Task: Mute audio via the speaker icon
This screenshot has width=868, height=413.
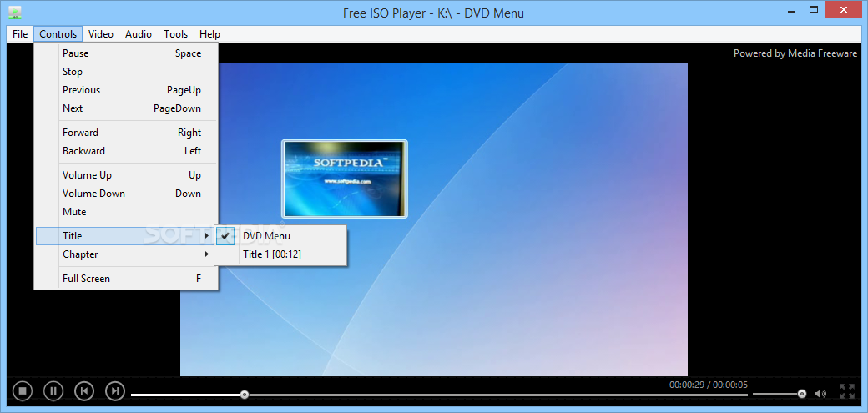Action: [x=820, y=394]
